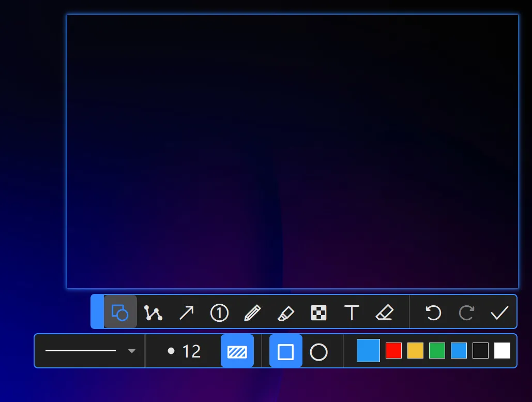Select the arrow tool
Viewport: 532px width, 402px height.
tap(186, 312)
